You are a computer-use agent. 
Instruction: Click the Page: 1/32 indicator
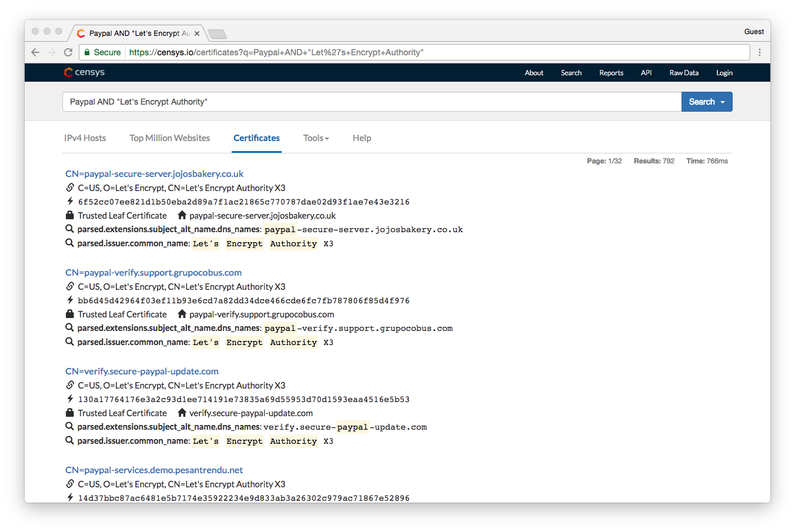[604, 161]
